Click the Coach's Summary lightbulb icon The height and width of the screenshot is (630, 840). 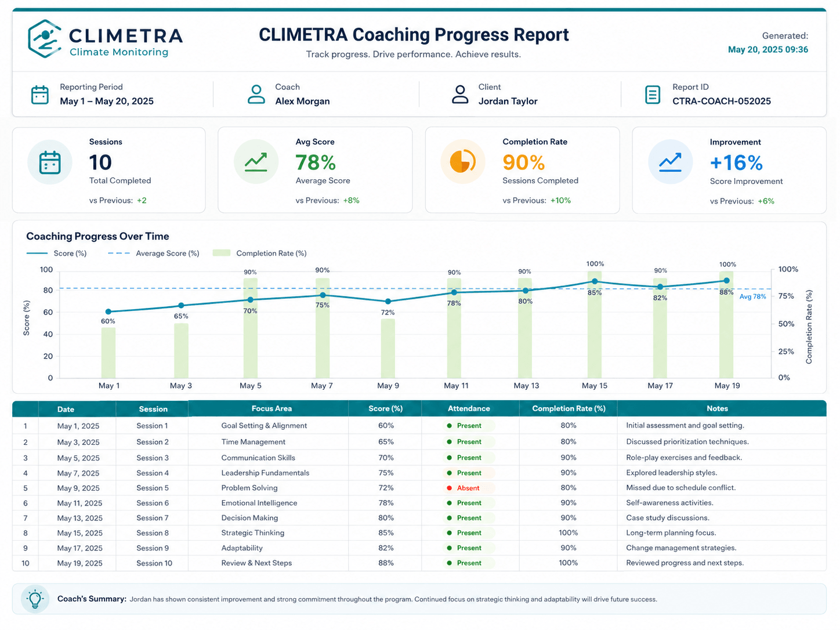[35, 599]
